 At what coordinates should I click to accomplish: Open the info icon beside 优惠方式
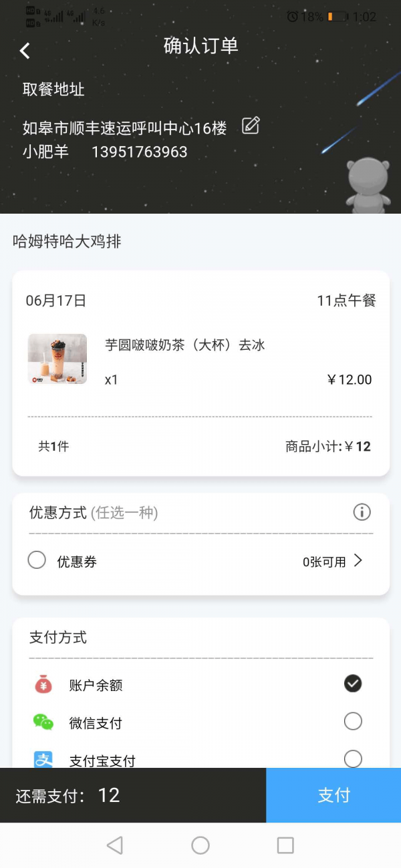click(362, 512)
